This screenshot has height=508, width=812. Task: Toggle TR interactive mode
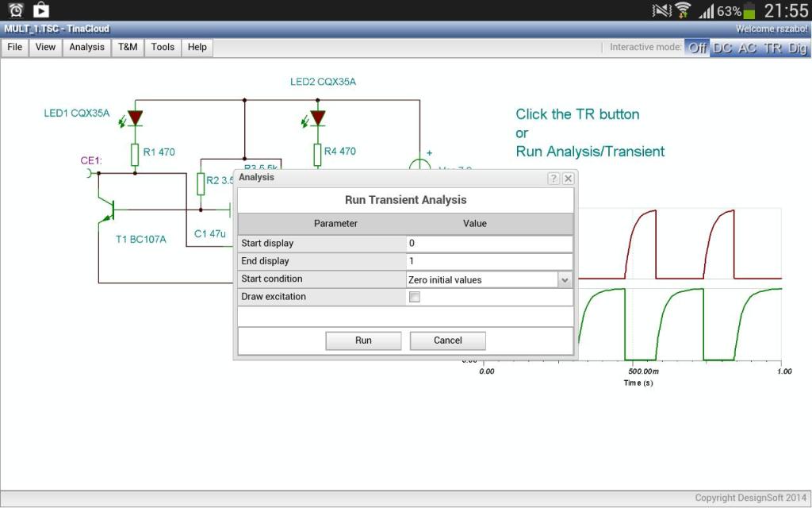click(x=772, y=48)
